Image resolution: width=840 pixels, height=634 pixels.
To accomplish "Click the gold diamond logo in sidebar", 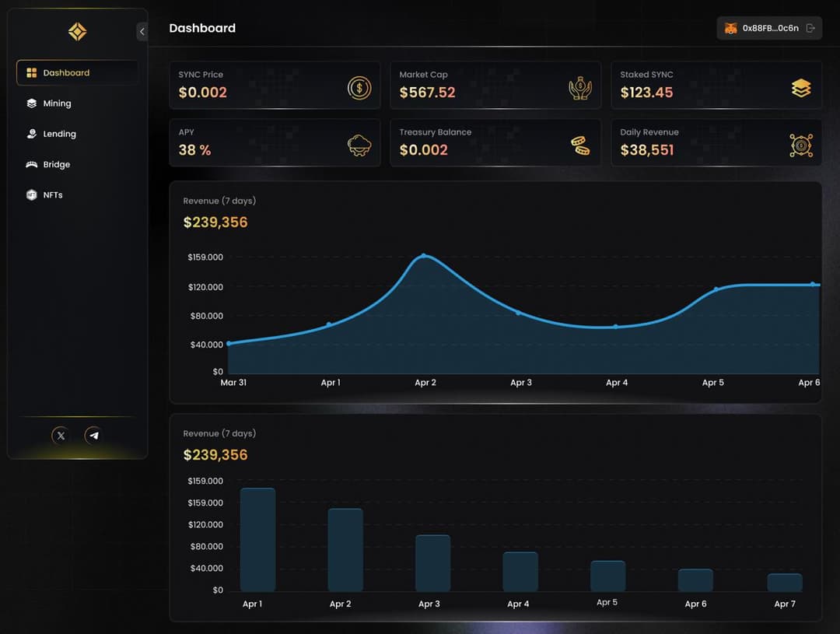I will pyautogui.click(x=77, y=32).
